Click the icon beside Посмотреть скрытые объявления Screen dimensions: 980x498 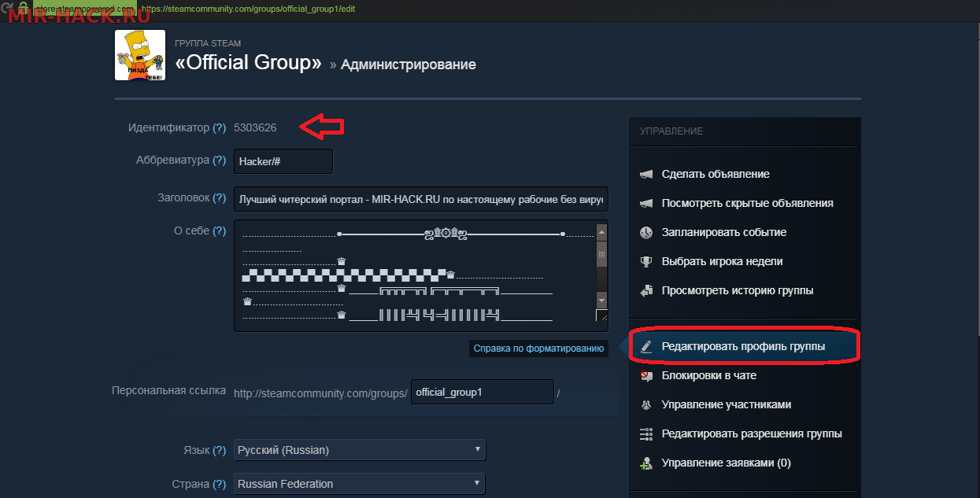646,203
